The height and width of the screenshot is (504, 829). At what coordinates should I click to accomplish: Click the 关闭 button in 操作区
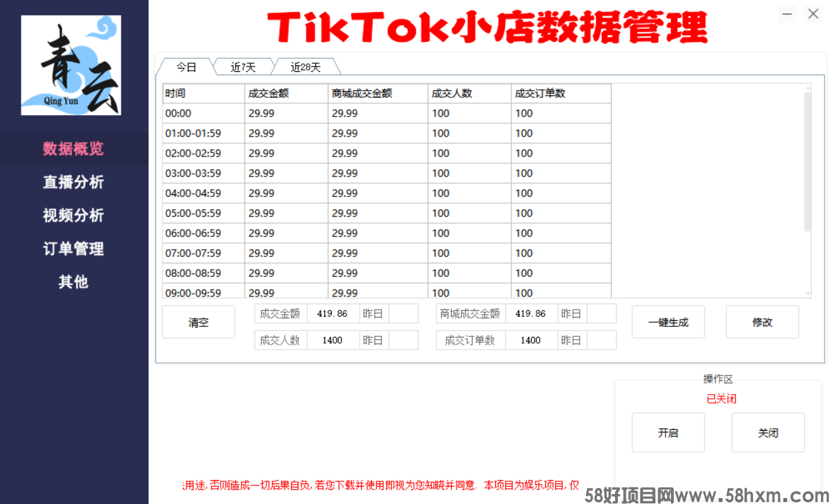[x=768, y=433]
